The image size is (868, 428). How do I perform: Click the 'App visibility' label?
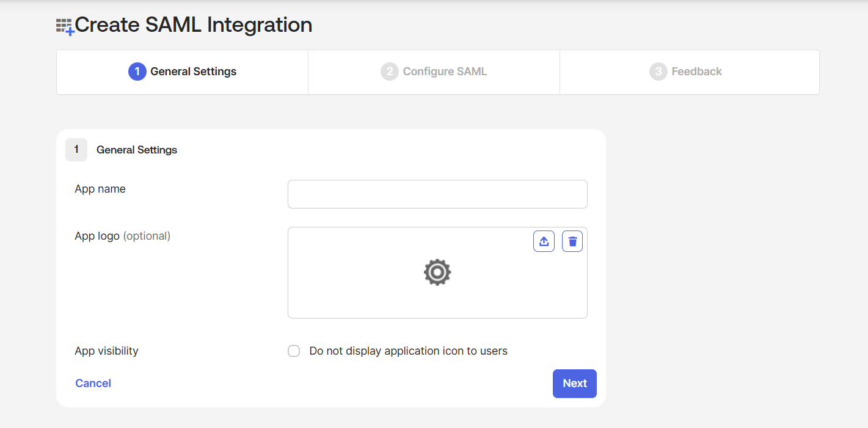[106, 351]
